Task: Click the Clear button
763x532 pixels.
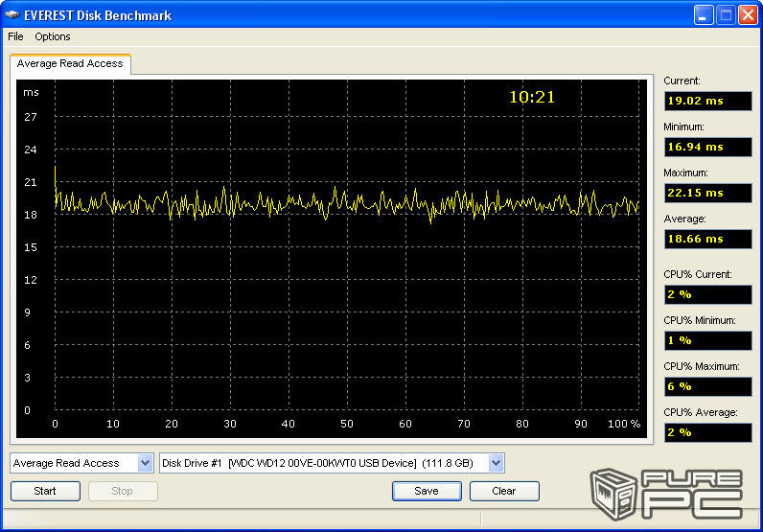Action: (x=504, y=491)
